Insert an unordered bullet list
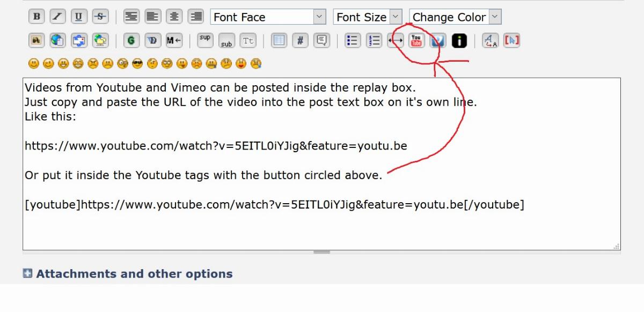 [x=353, y=41]
